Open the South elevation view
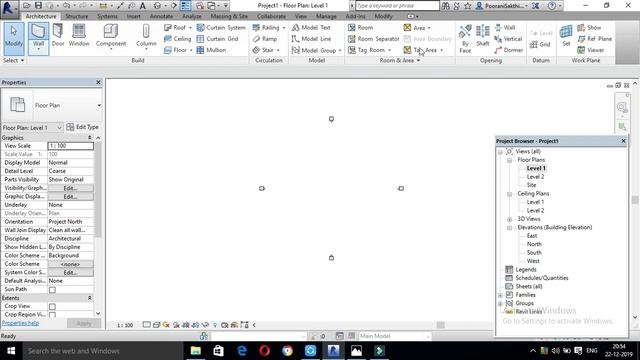Image resolution: width=640 pixels, height=360 pixels. click(x=534, y=253)
